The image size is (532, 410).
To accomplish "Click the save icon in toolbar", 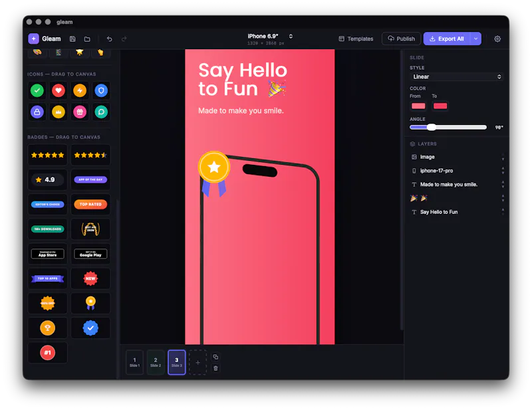I will [x=72, y=39].
